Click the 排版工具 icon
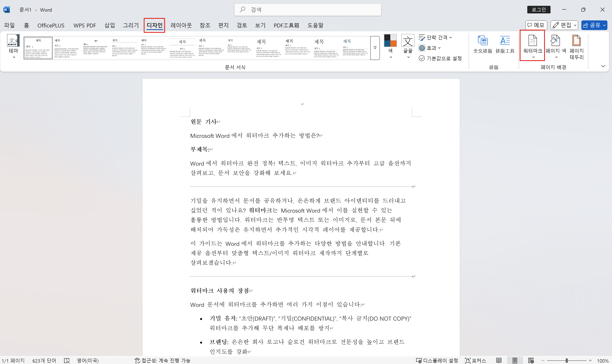Image resolution: width=612 pixels, height=364 pixels. point(505,45)
